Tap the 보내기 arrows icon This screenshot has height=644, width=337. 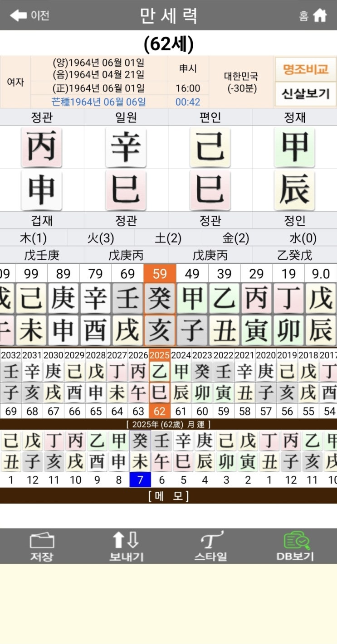[126, 546]
